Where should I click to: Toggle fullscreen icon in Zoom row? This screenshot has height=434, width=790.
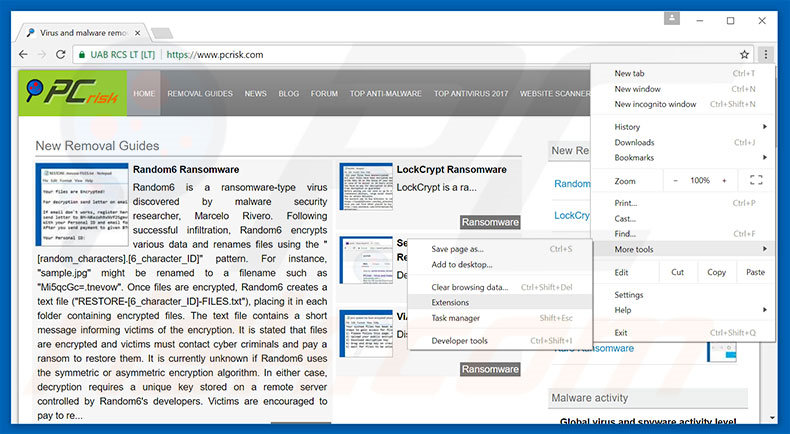click(756, 180)
